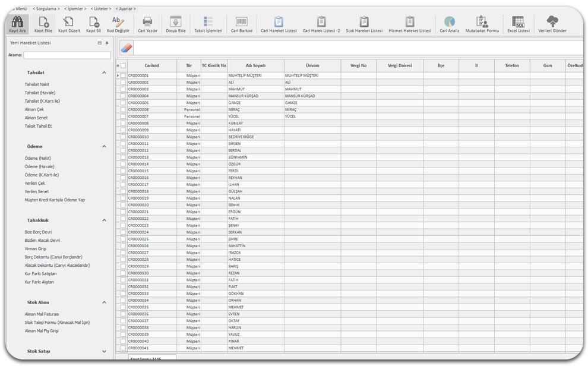Open the Listeler menu
The width and height of the screenshot is (588, 366).
coord(100,9)
